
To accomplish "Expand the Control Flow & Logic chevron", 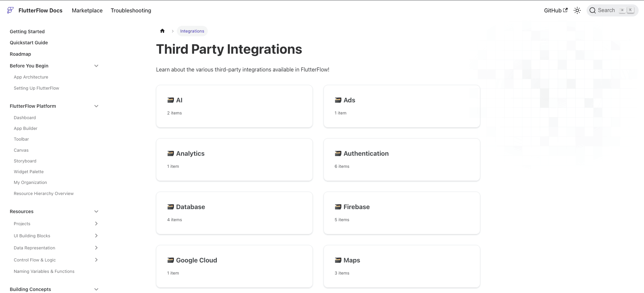I will coord(96,260).
